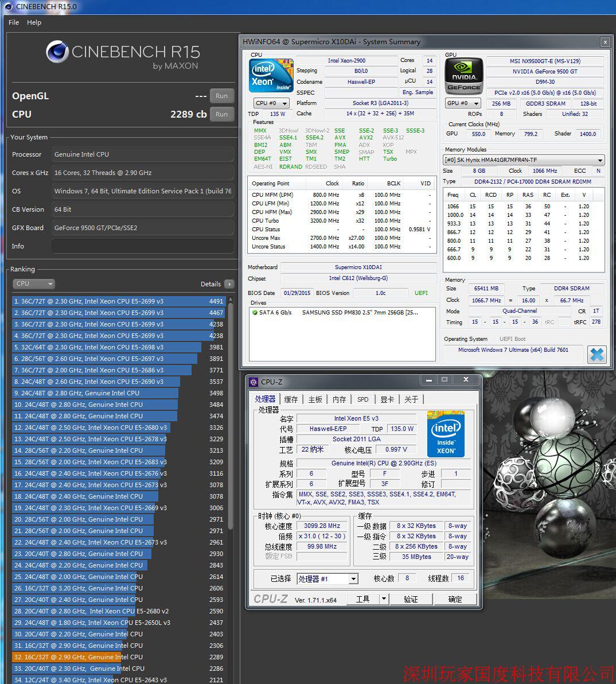Click the 1066 frequency row in memory timings
The width and height of the screenshot is (616, 684).
point(524,207)
